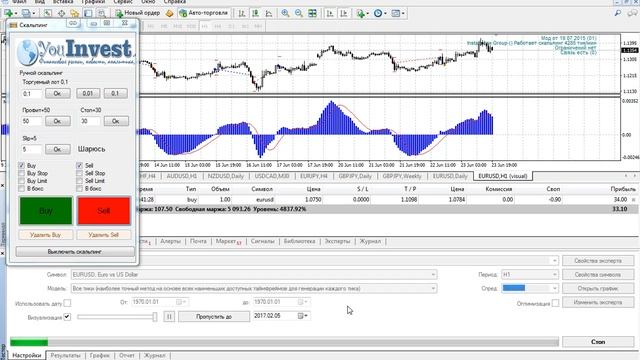Open the calendar icon beside 2017.02.05

coord(302,316)
